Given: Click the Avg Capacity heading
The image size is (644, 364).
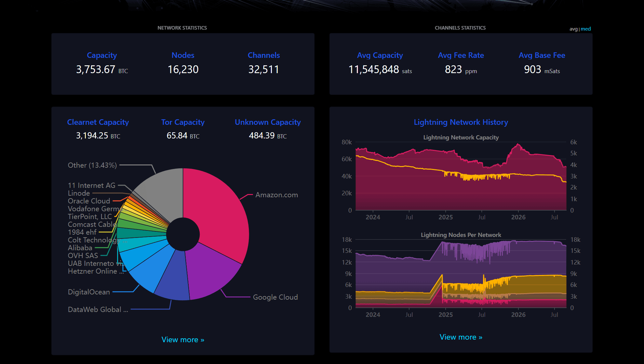Looking at the screenshot, I should tap(380, 55).
